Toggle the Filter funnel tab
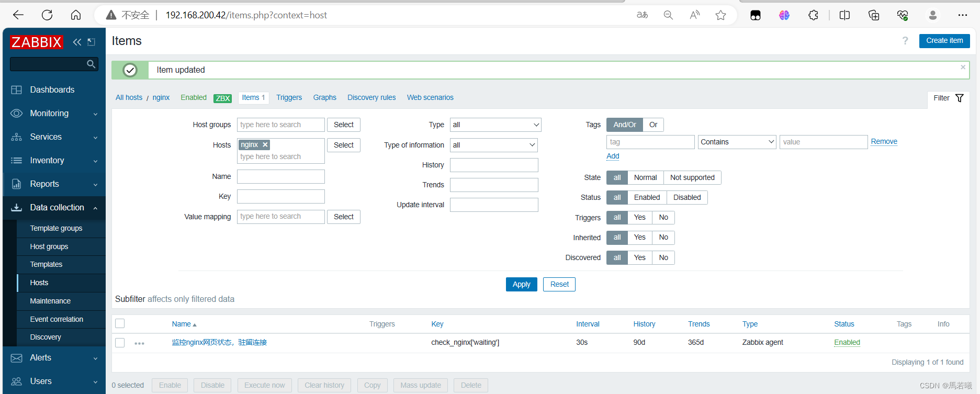 948,98
